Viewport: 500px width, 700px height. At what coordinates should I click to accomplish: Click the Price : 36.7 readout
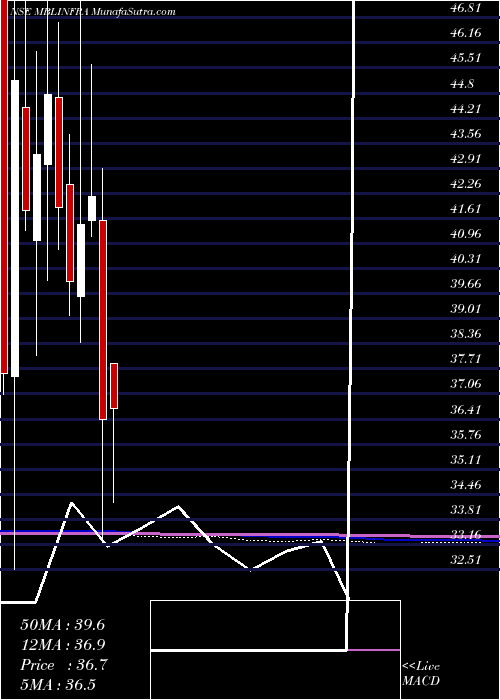[x=64, y=665]
